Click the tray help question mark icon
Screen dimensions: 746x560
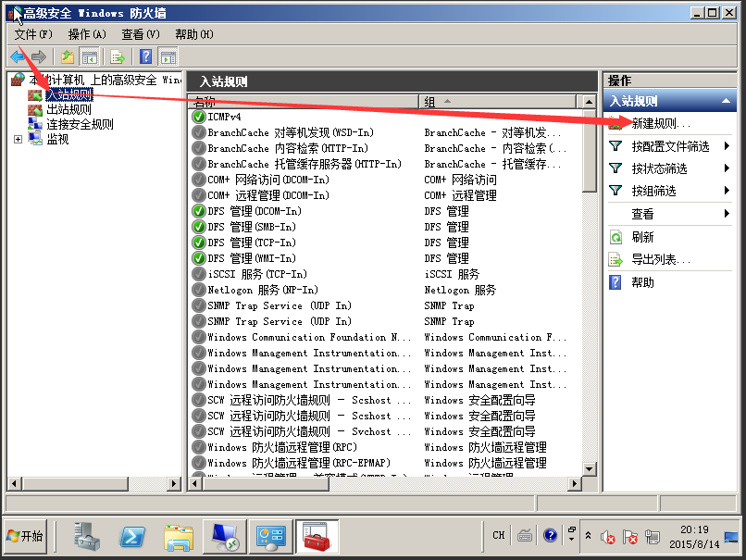coord(550,536)
